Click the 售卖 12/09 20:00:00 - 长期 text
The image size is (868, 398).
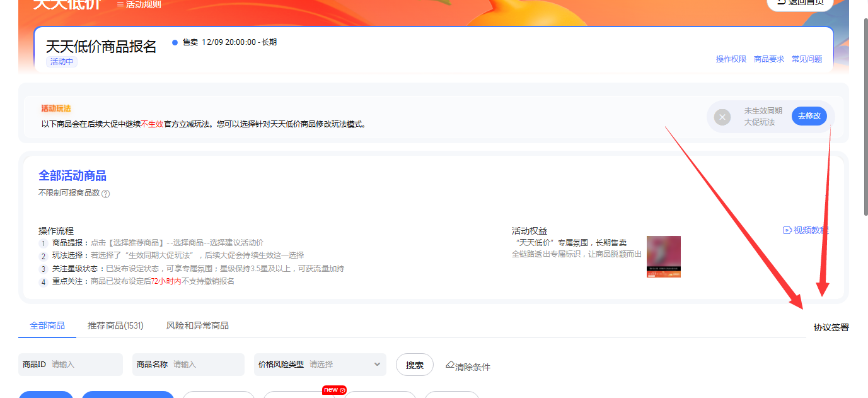[x=229, y=42]
